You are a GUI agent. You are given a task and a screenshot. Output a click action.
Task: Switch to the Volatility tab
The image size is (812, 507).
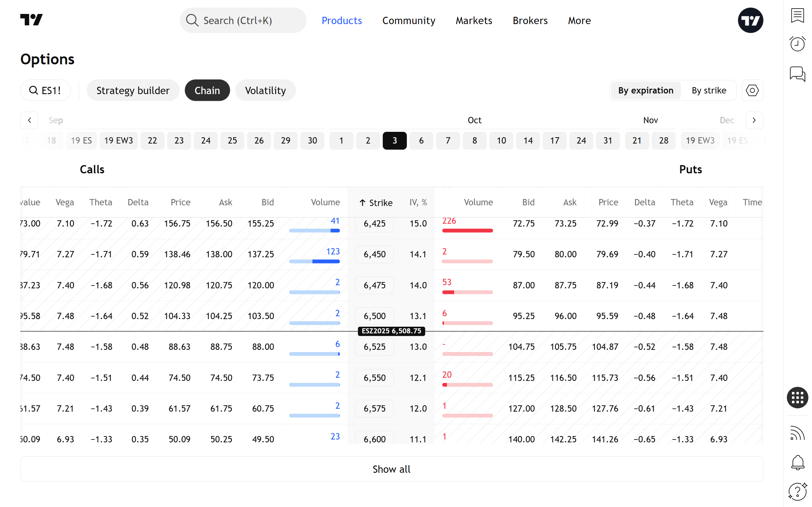coord(265,91)
